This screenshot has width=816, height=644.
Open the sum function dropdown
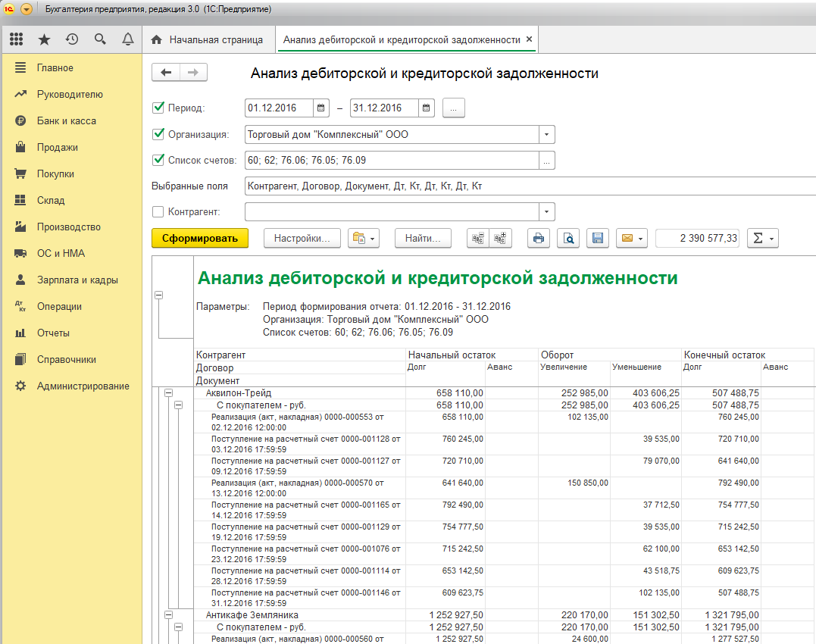(763, 238)
